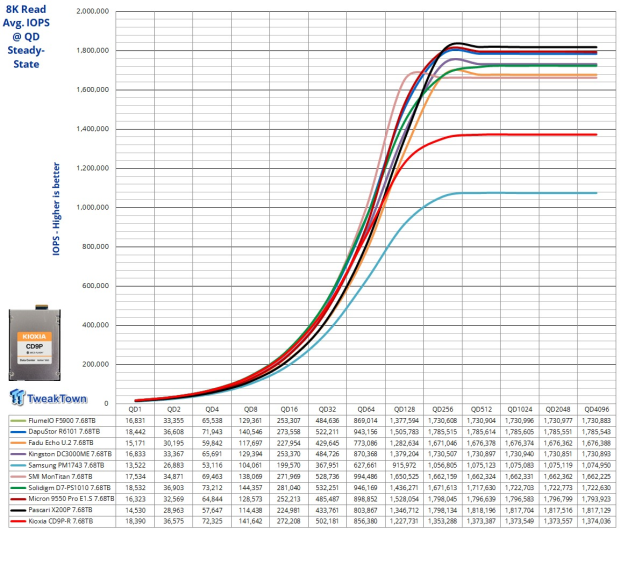Click the Micron QD2048 value 1,796,799

tap(558, 499)
